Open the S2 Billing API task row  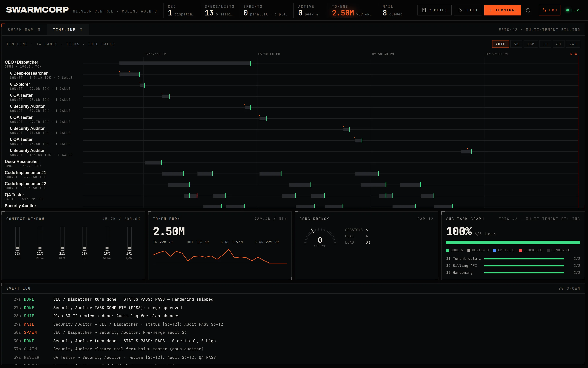click(x=513, y=266)
